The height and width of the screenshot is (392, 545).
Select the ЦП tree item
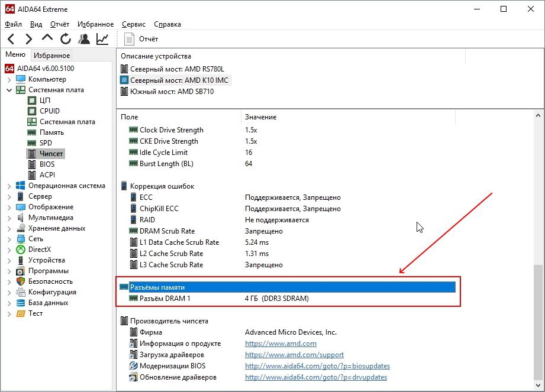tap(45, 101)
